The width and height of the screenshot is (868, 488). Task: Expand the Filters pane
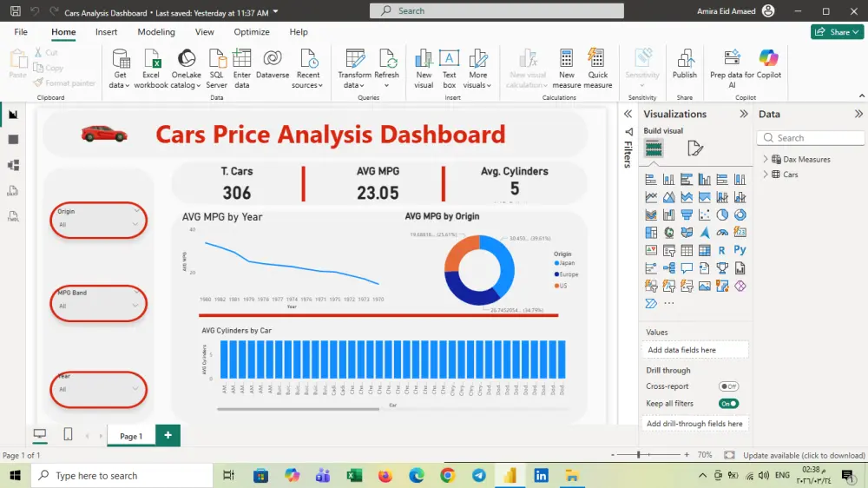pyautogui.click(x=628, y=114)
